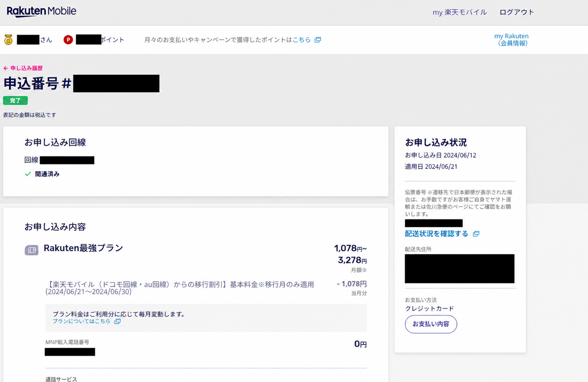The height and width of the screenshot is (382, 588).
Task: Click the 開通済み status text
Action: click(47, 174)
